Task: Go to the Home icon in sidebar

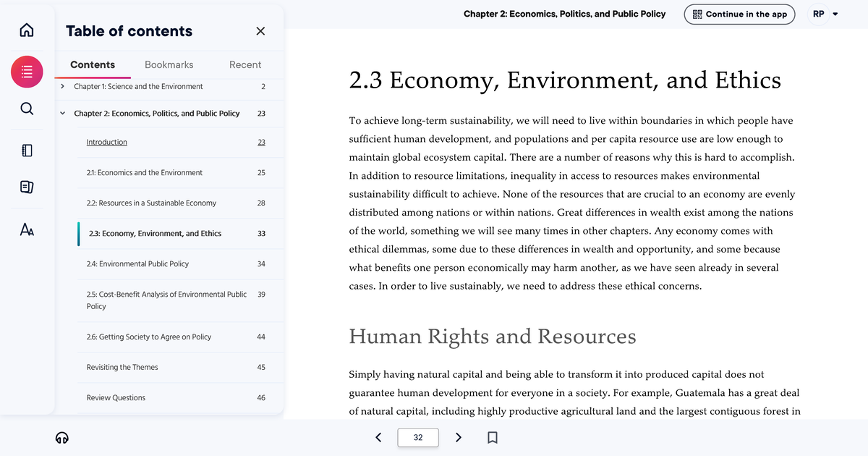Action: click(x=27, y=30)
